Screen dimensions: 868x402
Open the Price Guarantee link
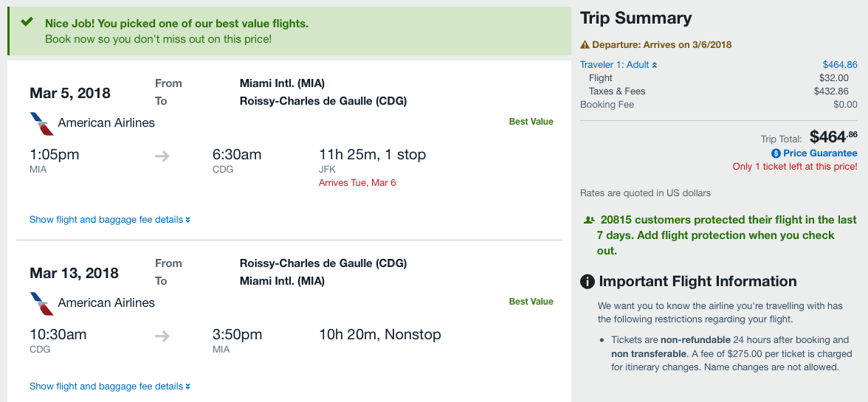(820, 153)
